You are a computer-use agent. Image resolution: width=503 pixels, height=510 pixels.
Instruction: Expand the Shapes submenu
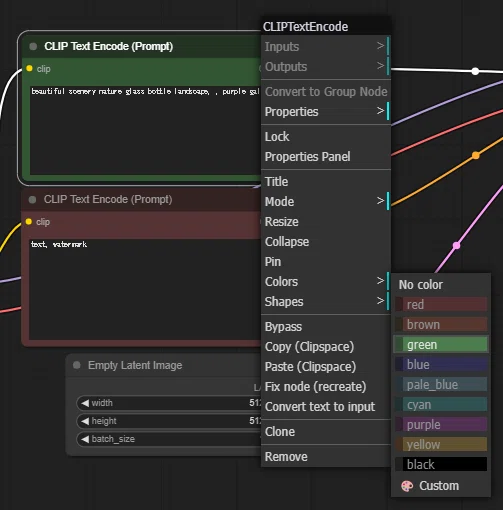pyautogui.click(x=326, y=301)
